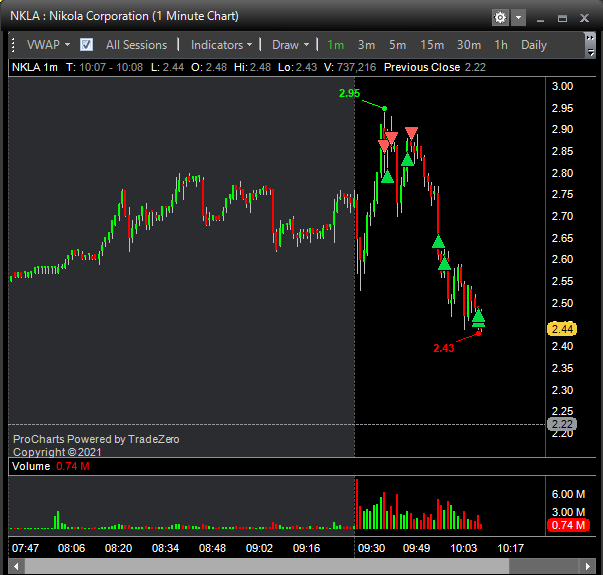
Task: Toggle the All Sessions checkbox
Action: pos(86,45)
